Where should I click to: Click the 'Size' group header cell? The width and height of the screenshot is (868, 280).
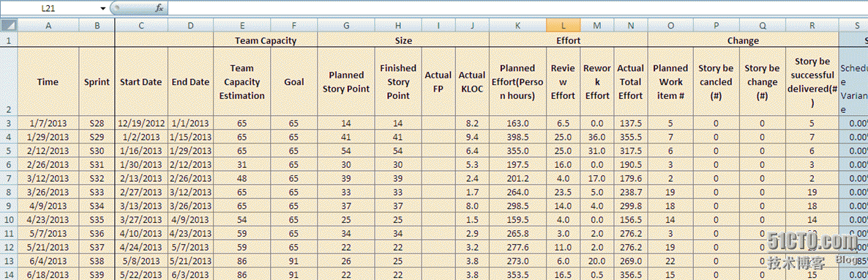click(x=403, y=40)
